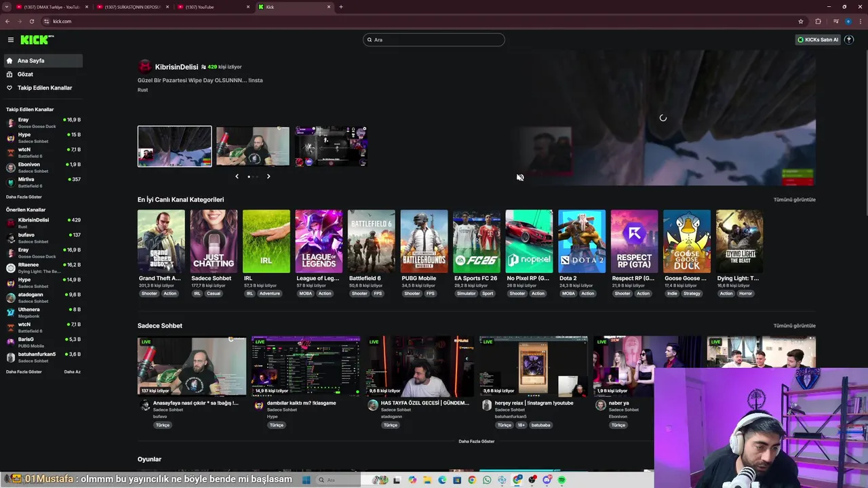
Task: Bookmark this page with star icon
Action: (801, 21)
